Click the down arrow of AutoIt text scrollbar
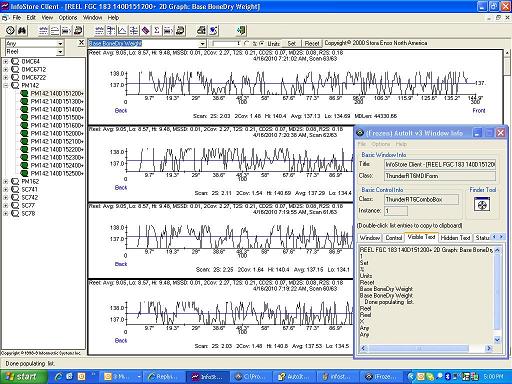The height and width of the screenshot is (384, 512). (497, 340)
